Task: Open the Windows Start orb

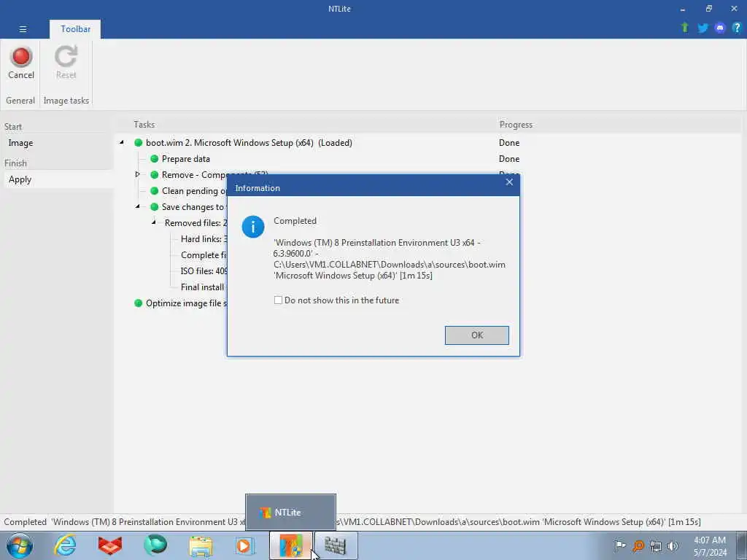Action: (20, 545)
